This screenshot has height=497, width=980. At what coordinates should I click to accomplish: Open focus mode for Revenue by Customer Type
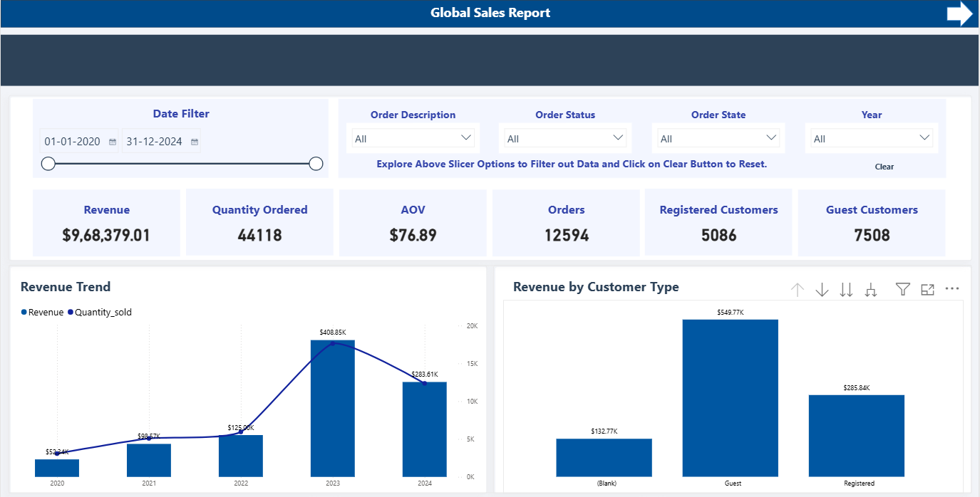927,289
